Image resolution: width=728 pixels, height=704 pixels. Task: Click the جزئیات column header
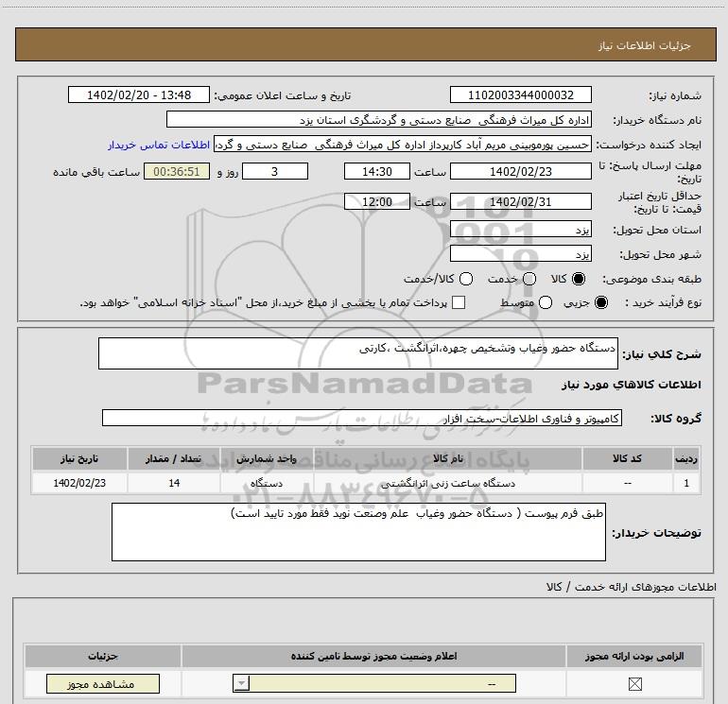pyautogui.click(x=103, y=656)
